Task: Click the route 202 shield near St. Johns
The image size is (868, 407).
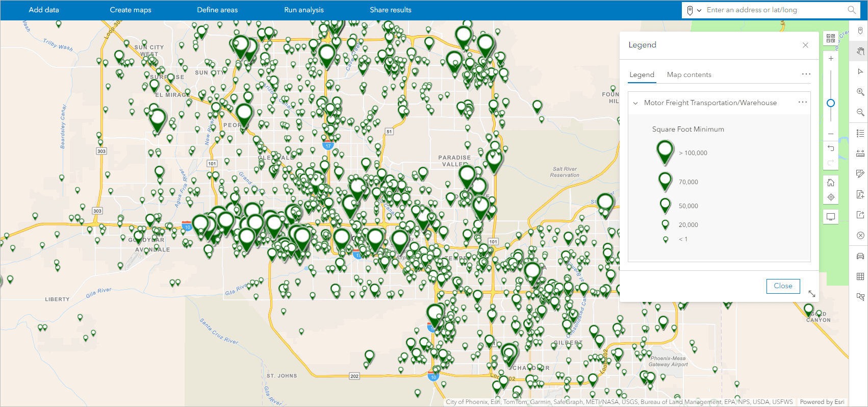Action: click(x=354, y=376)
